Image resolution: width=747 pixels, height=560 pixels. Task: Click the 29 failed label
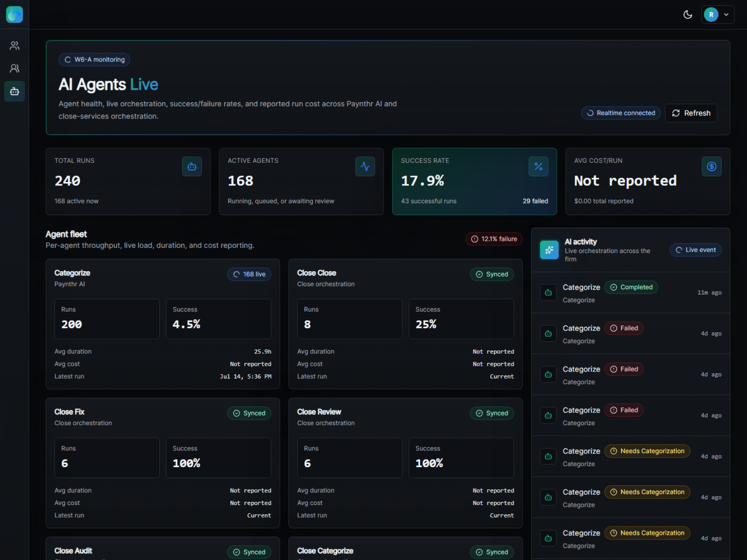(x=536, y=201)
